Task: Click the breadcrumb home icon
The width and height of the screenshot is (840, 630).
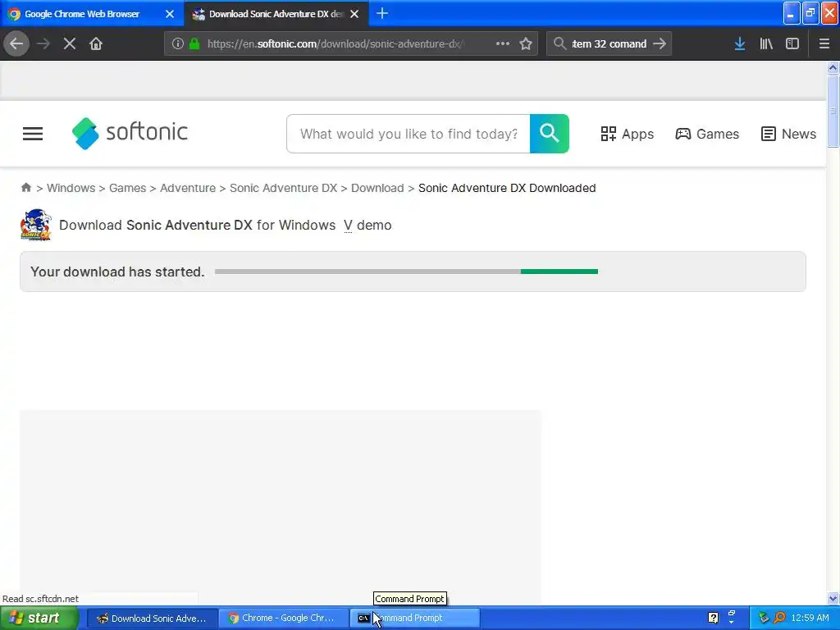Action: point(25,188)
